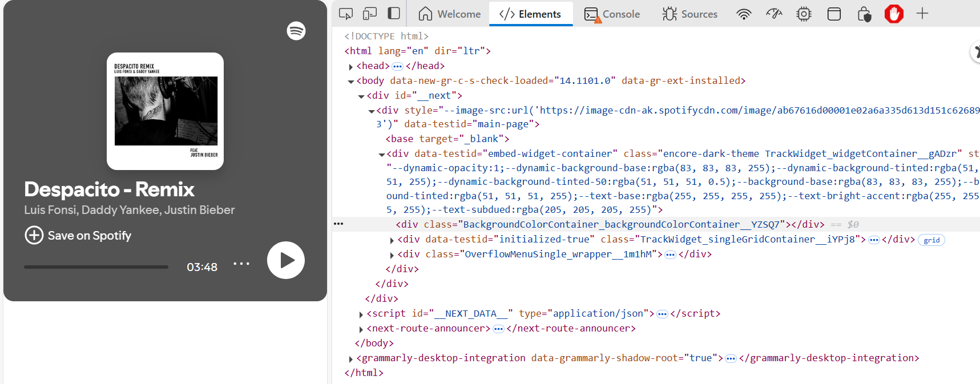The width and height of the screenshot is (980, 384).
Task: Select the html lang="en" line
Action: (x=417, y=51)
